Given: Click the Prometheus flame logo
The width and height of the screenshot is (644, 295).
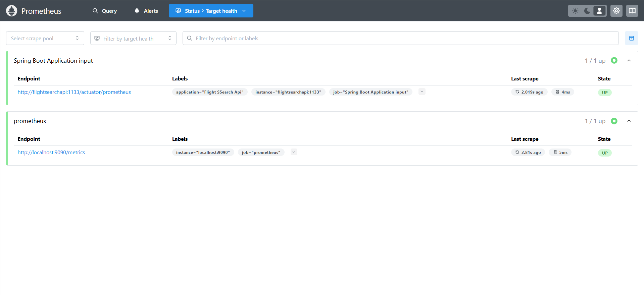Looking at the screenshot, I should 11,11.
